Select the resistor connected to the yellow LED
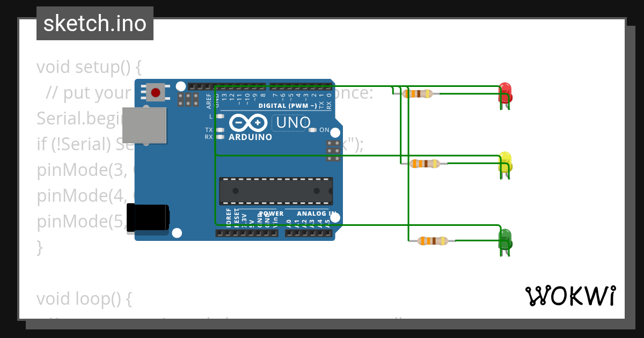The height and width of the screenshot is (338, 644). (x=424, y=163)
